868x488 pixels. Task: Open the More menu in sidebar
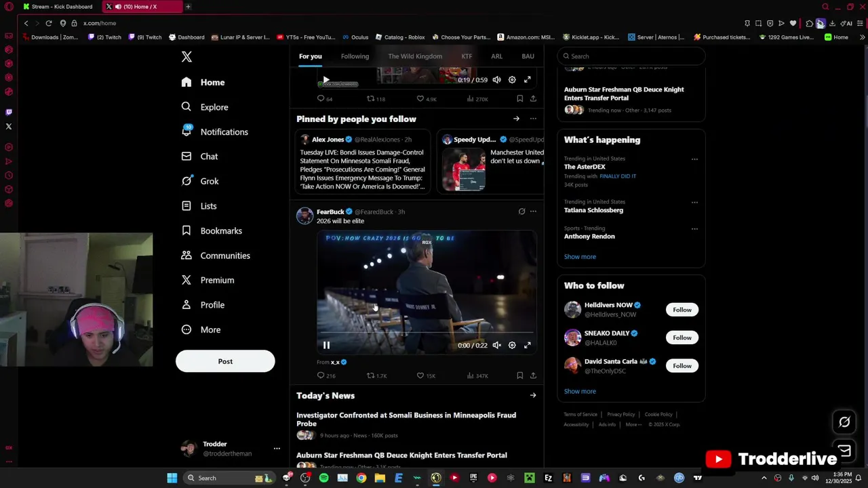pyautogui.click(x=201, y=329)
